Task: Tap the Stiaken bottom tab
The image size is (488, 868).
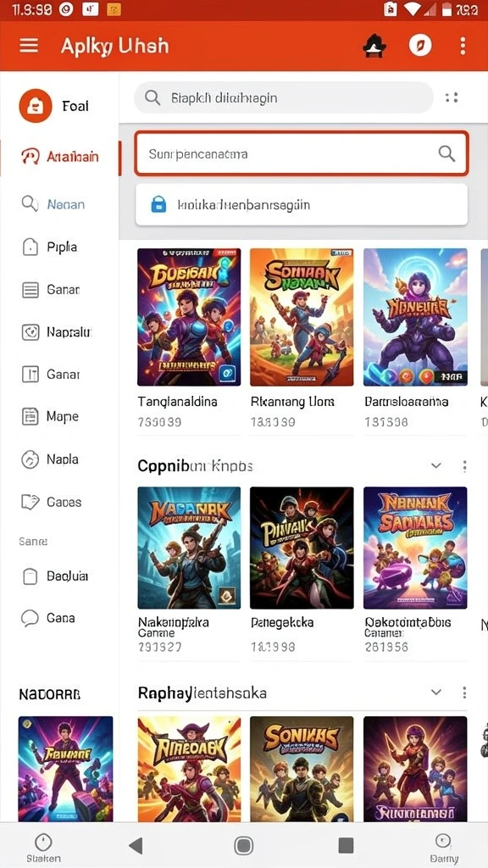Action: point(43,848)
